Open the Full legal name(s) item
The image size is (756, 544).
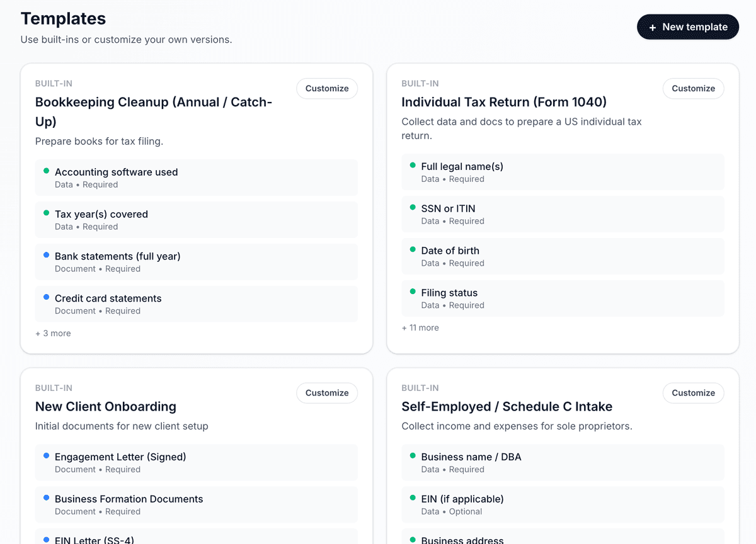563,172
